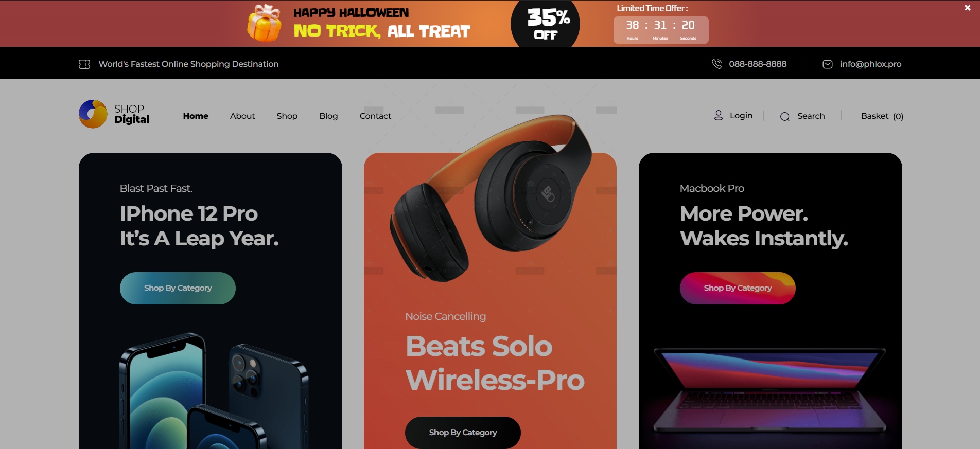Click Shop By Category under Macbook Pro
This screenshot has height=449, width=980.
738,288
